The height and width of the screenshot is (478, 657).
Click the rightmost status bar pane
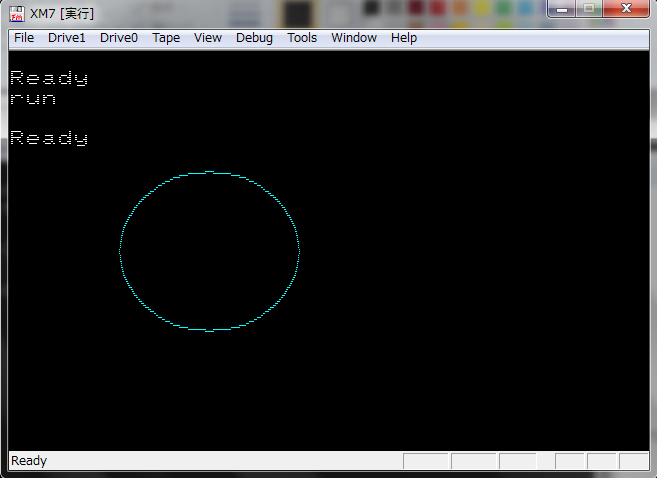(634, 461)
